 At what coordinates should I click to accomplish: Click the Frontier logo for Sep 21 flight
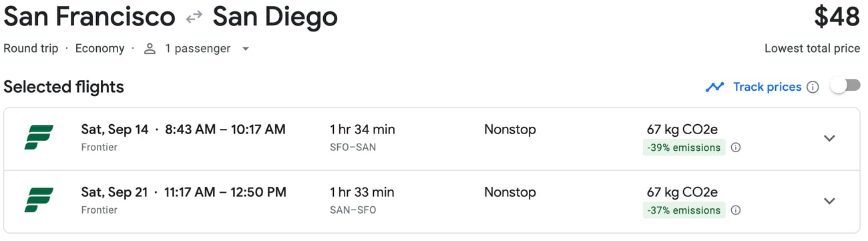(x=39, y=200)
